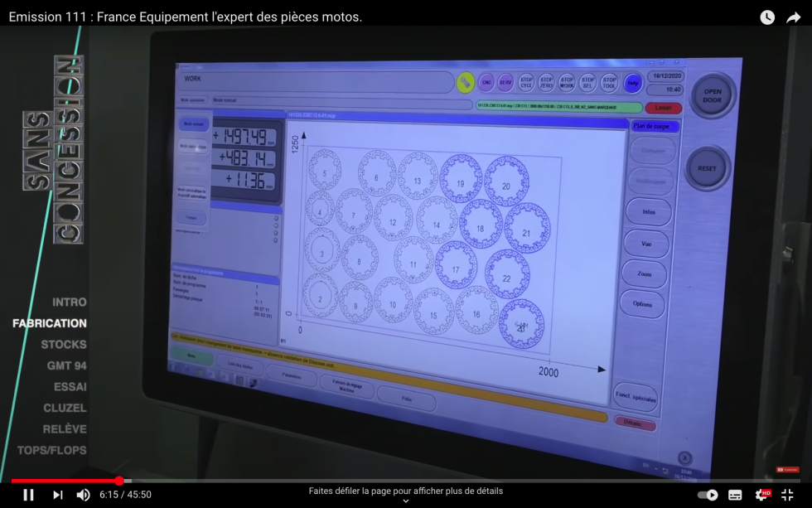812x508 pixels.
Task: Select nested part number 22
Action: 507,274
